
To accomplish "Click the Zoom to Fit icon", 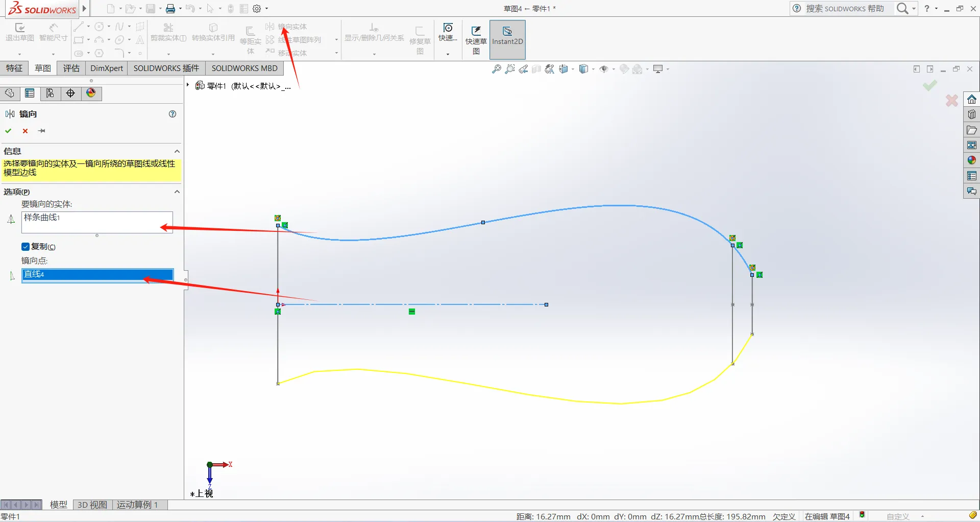I will (496, 69).
